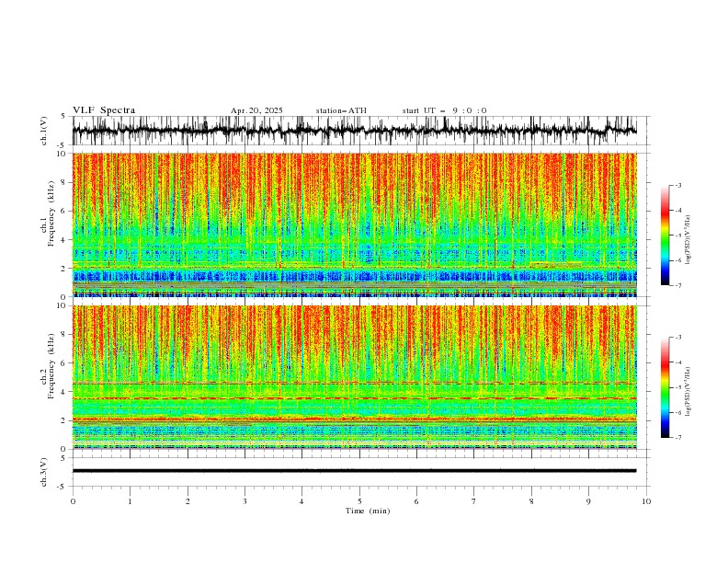Click the 'start UT = 9:0:0' label
This screenshot has width=728, height=563.
[444, 110]
